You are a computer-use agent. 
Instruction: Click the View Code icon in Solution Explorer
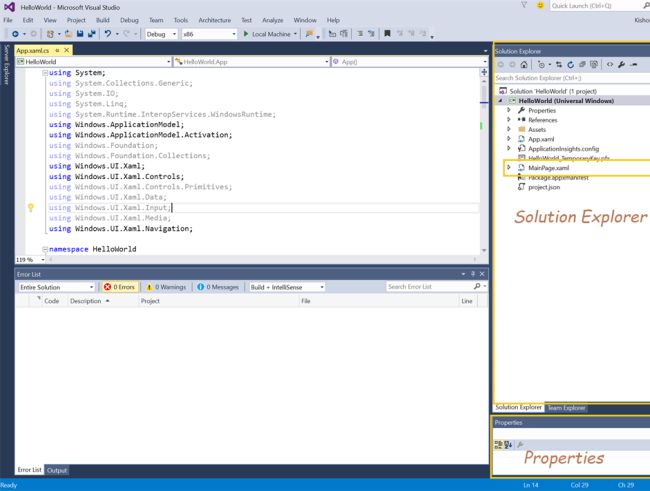pyautogui.click(x=609, y=65)
